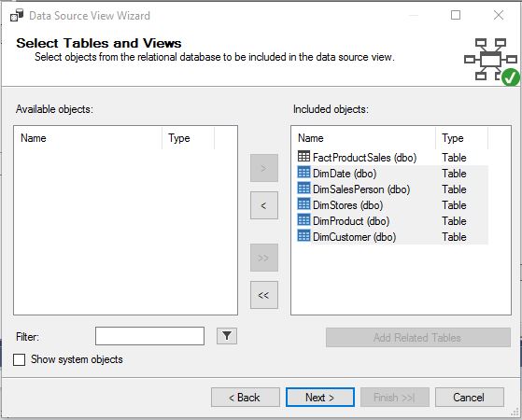This screenshot has height=420, width=522.
Task: Return to previous step with Back
Action: [x=246, y=397]
